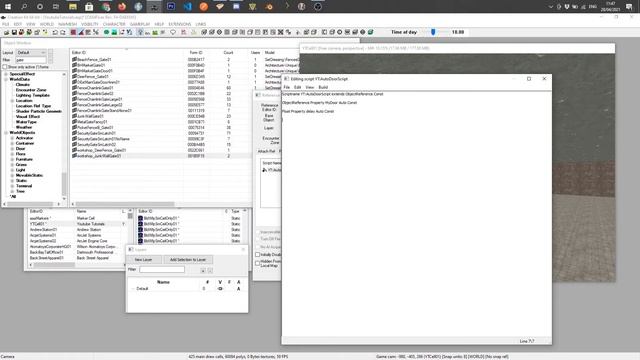
Task: Open the Build menu in script editor
Action: (x=323, y=87)
